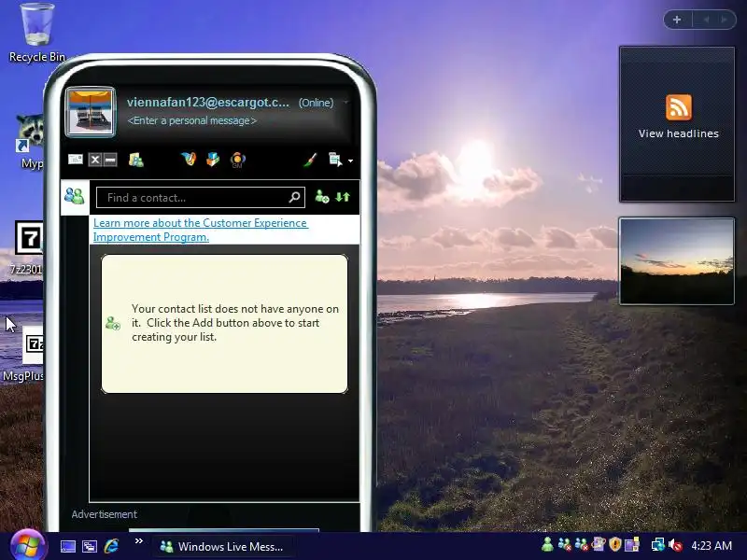
Task: Select the 7z2301 desktop icon
Action: click(28, 247)
